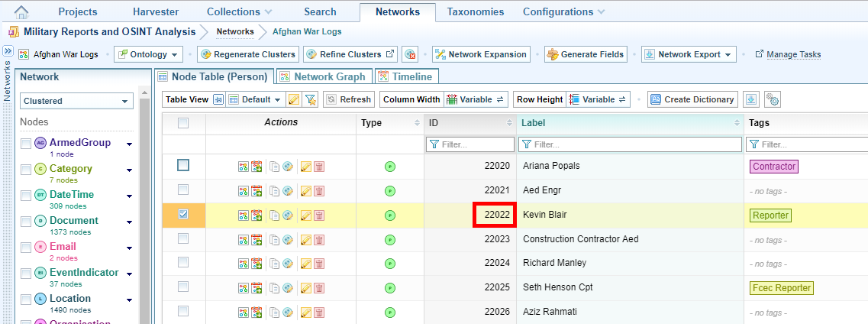Click the Regenerate Clusters button
The height and width of the screenshot is (324, 868).
pos(247,54)
